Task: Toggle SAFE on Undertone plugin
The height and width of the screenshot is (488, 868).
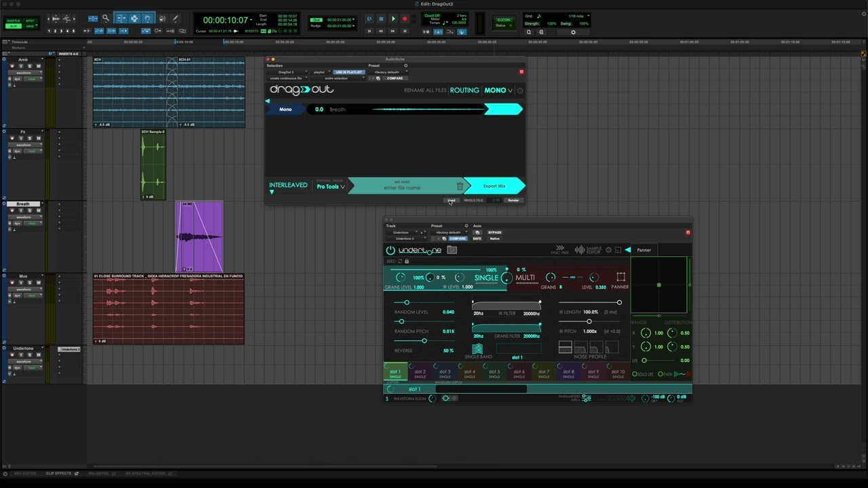Action: pos(477,239)
